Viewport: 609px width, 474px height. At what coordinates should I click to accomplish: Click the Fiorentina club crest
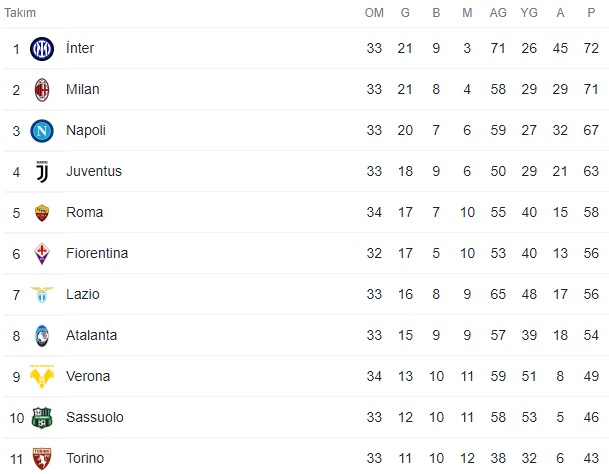[42, 253]
